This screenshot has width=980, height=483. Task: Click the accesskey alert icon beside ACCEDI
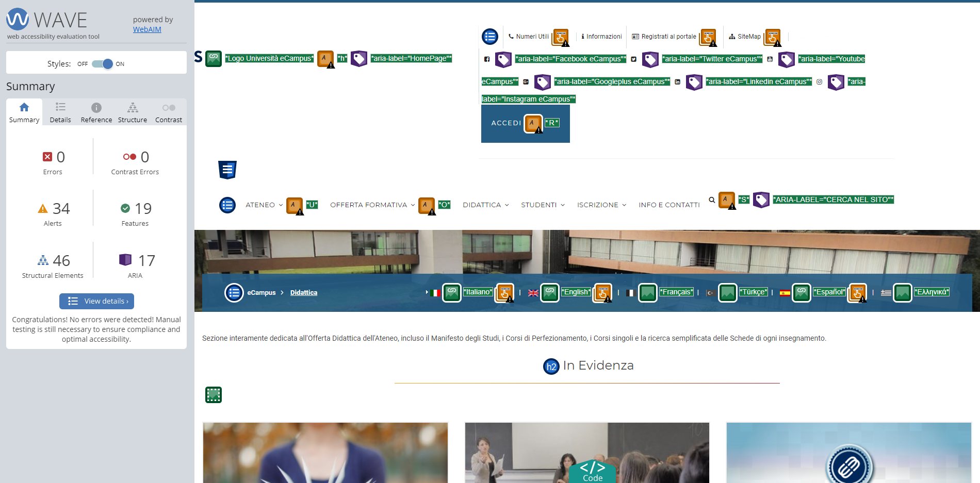click(533, 124)
